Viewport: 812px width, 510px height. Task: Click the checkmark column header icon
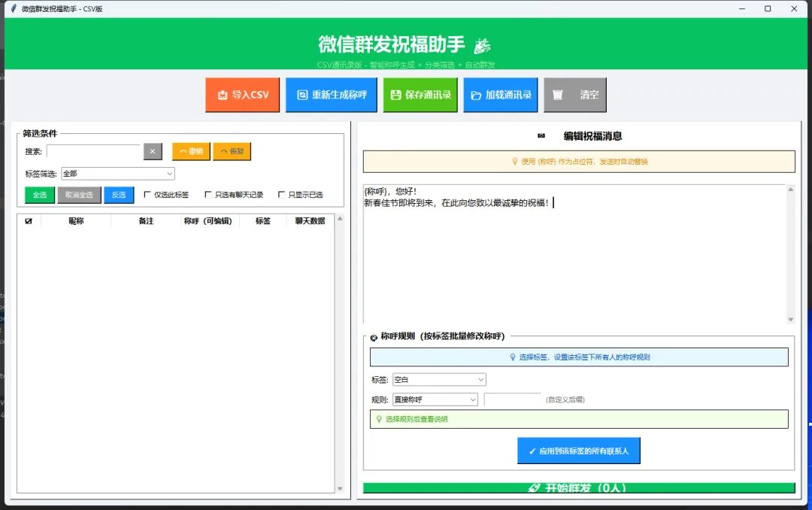29,221
